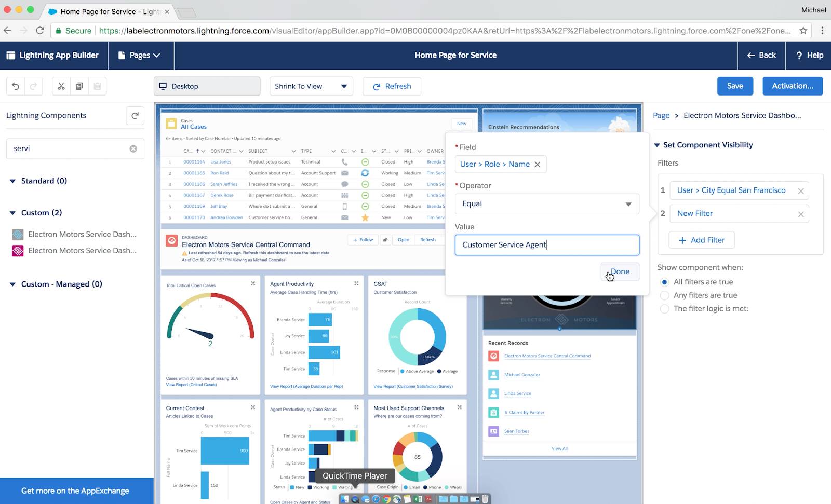Expand the Total Critical Open Cases chart
The image size is (831, 504).
click(253, 283)
